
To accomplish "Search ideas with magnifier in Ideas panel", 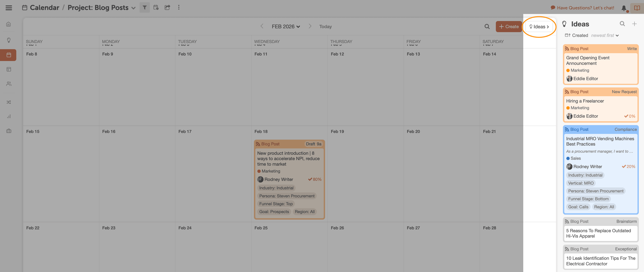I will (622, 24).
